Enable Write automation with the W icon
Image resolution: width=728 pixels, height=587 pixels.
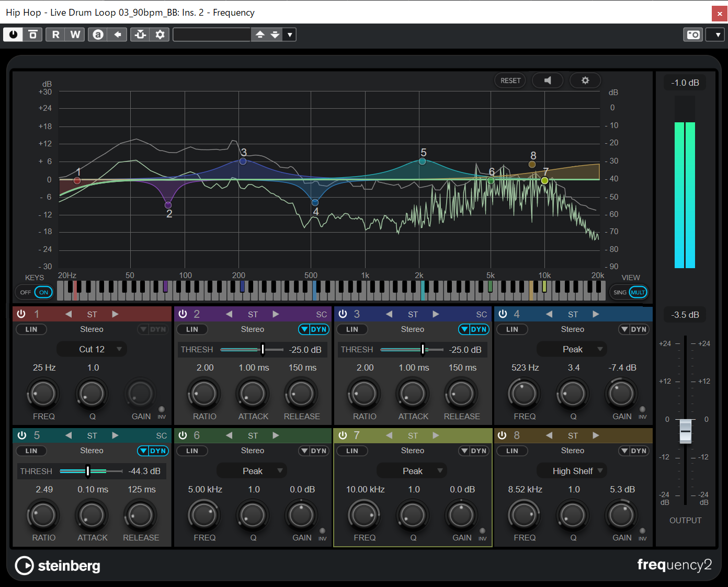[x=75, y=34]
